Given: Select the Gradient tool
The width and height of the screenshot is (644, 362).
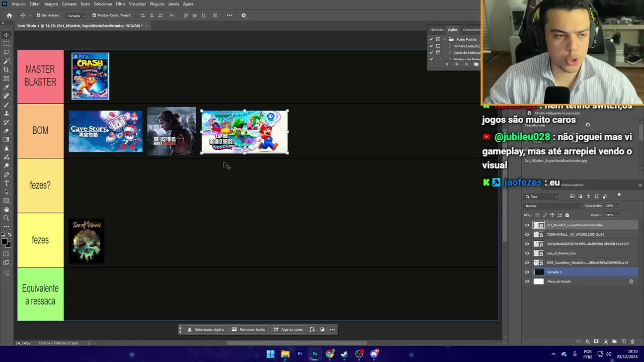Looking at the screenshot, I should (x=7, y=140).
